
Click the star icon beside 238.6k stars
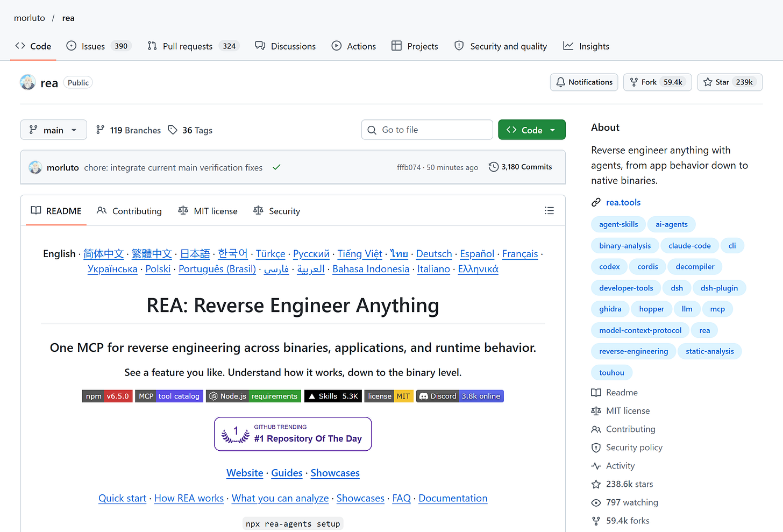tap(596, 484)
